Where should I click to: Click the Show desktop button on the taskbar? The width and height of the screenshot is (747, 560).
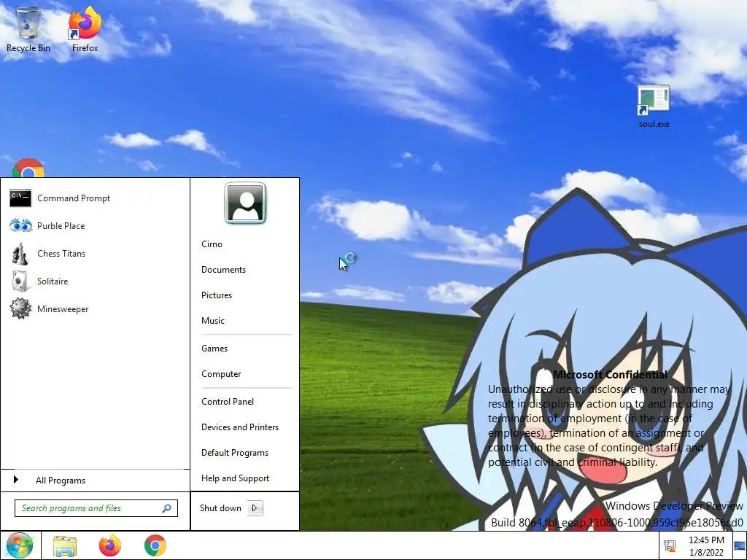[x=740, y=546]
